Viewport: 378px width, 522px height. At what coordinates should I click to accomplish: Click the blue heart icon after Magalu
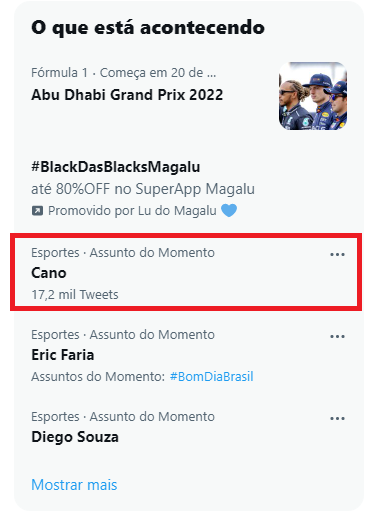pyautogui.click(x=229, y=210)
